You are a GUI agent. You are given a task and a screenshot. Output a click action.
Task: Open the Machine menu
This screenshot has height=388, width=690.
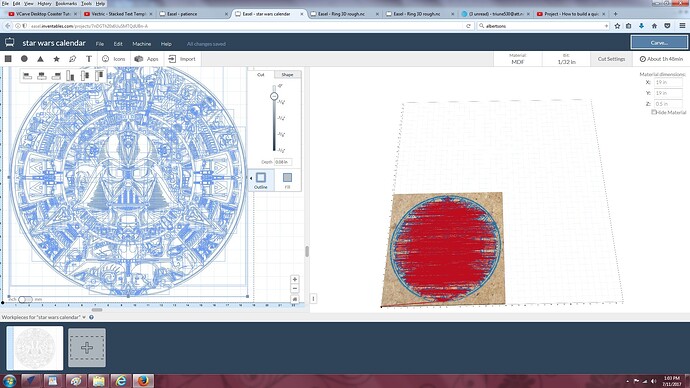pos(142,44)
